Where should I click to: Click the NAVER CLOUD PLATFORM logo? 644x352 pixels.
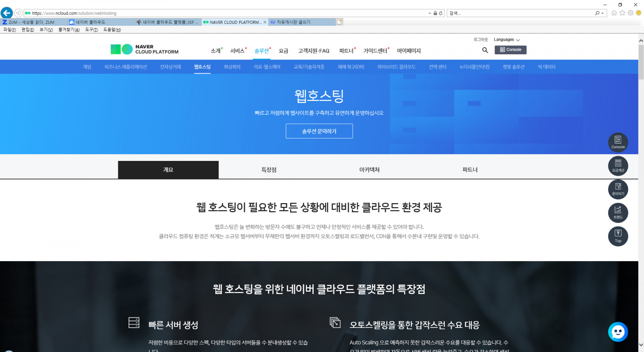[x=144, y=49]
